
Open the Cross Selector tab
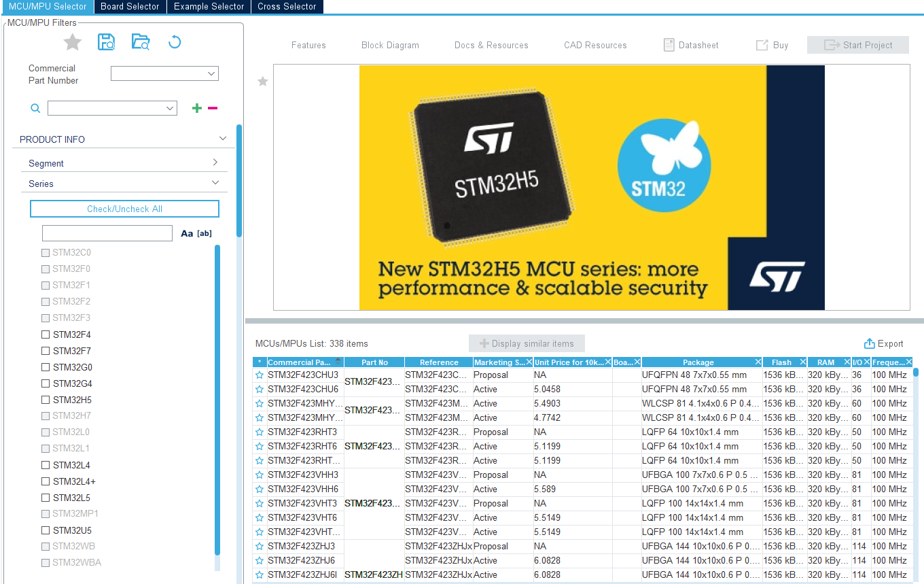287,7
